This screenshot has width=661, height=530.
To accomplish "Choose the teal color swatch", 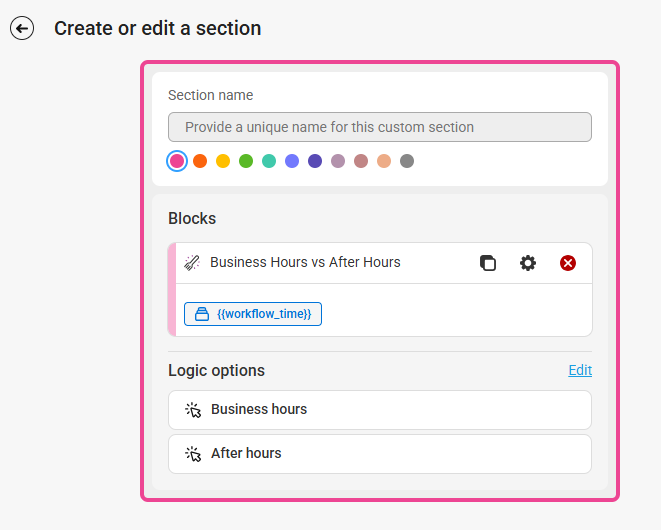I will [x=269, y=161].
